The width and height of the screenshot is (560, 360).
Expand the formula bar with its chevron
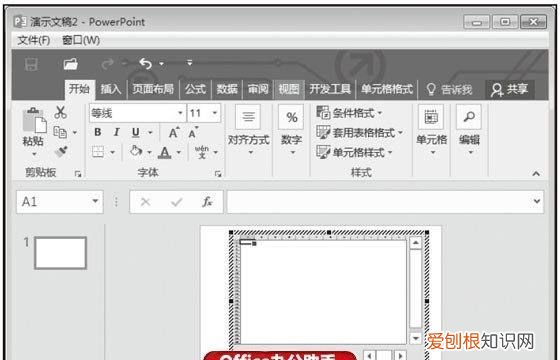tap(537, 201)
